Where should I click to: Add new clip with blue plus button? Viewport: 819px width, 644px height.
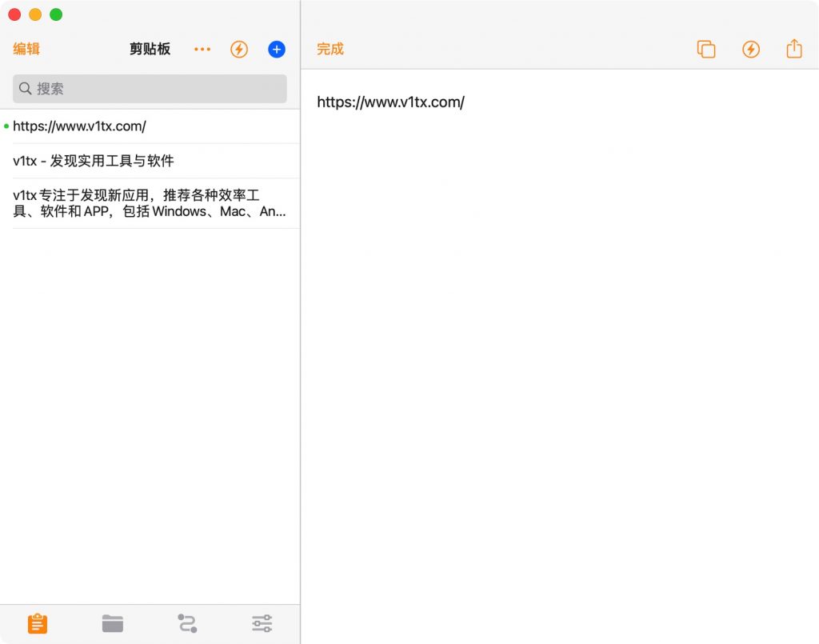pyautogui.click(x=277, y=49)
